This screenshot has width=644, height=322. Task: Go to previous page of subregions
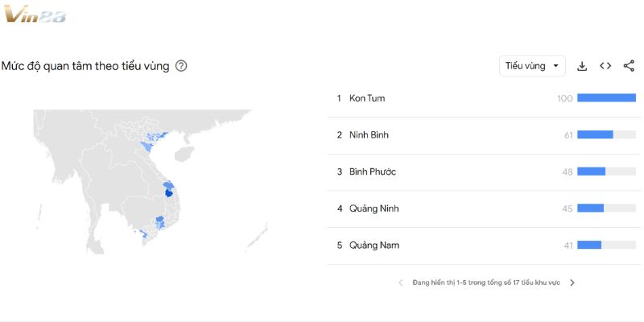coord(401,283)
